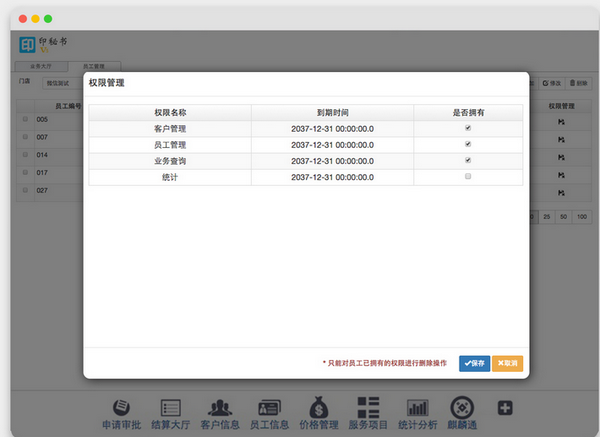
Task: Uncheck the 业务查询 permission checkbox
Action: 468,160
